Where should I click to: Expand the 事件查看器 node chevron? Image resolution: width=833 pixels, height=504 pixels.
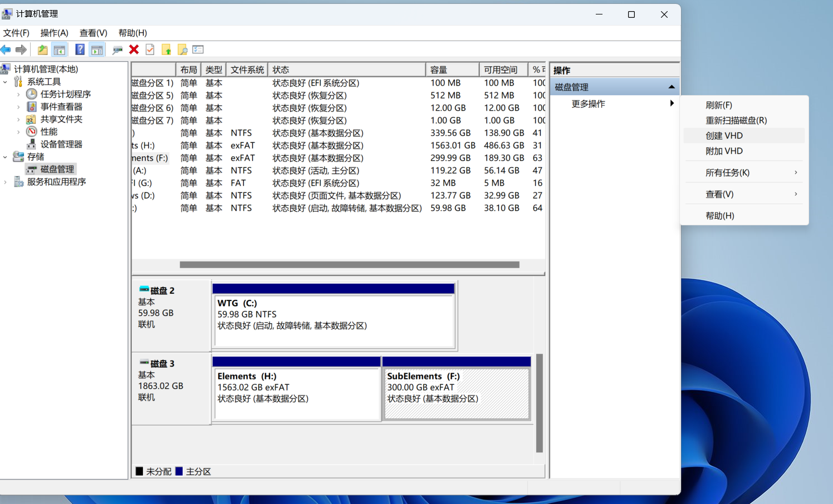point(18,107)
